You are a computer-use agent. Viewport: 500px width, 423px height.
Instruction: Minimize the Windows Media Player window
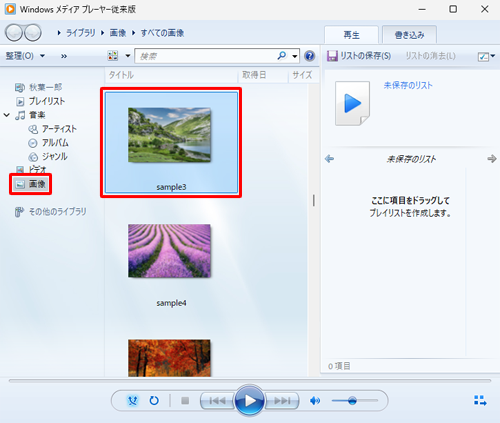422,9
